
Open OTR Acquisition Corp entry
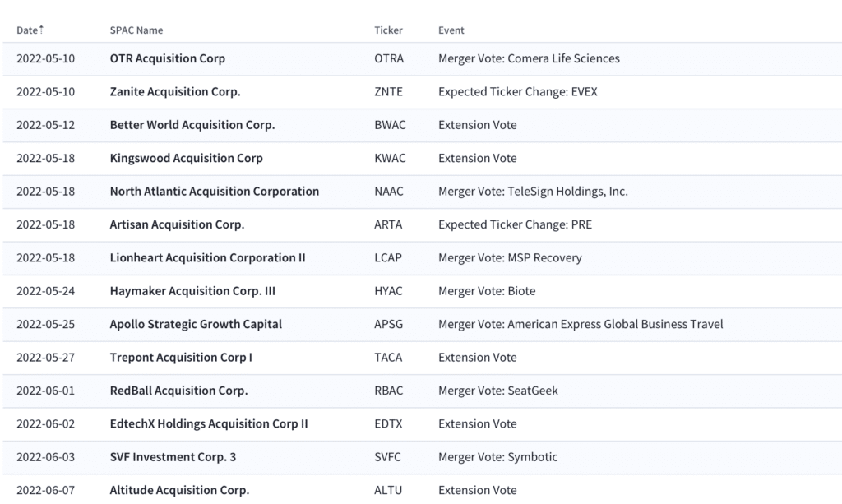pyautogui.click(x=167, y=59)
